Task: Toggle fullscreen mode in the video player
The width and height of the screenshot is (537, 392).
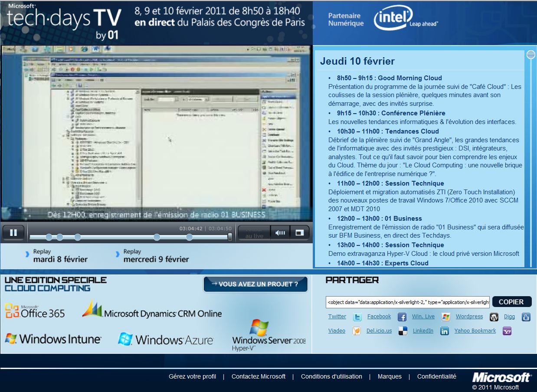Action: point(299,233)
